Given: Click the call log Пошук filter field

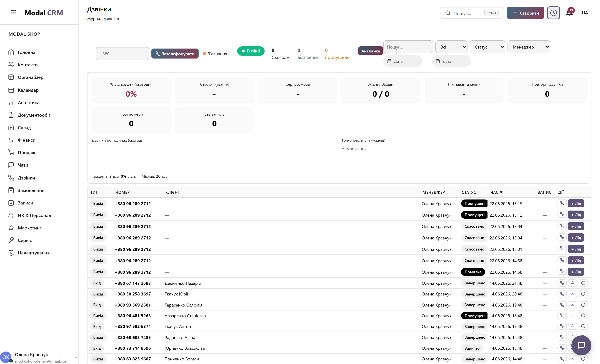Looking at the screenshot, I should click(408, 47).
